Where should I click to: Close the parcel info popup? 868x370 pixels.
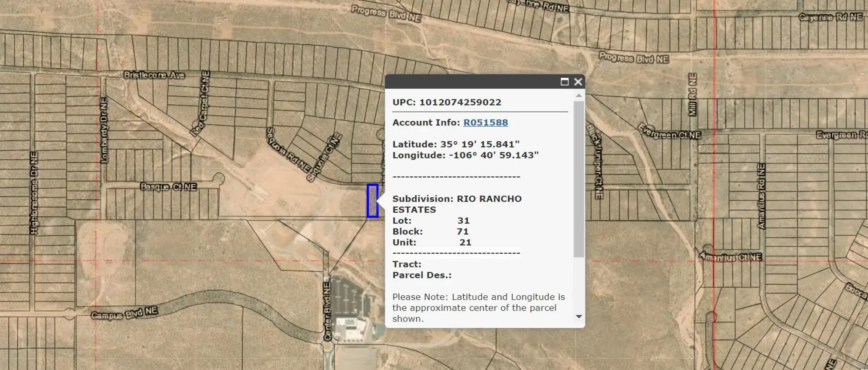click(578, 82)
